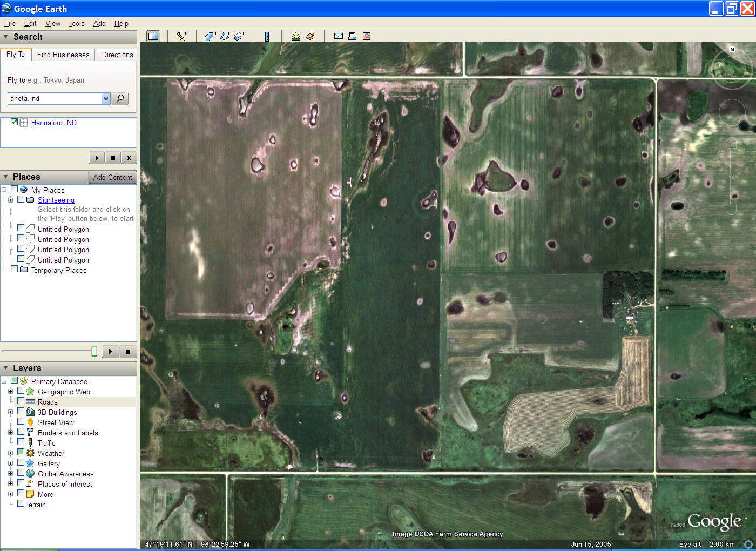Image resolution: width=756 pixels, height=551 pixels.
Task: Toggle the Street View layer checkbox
Action: 21,422
